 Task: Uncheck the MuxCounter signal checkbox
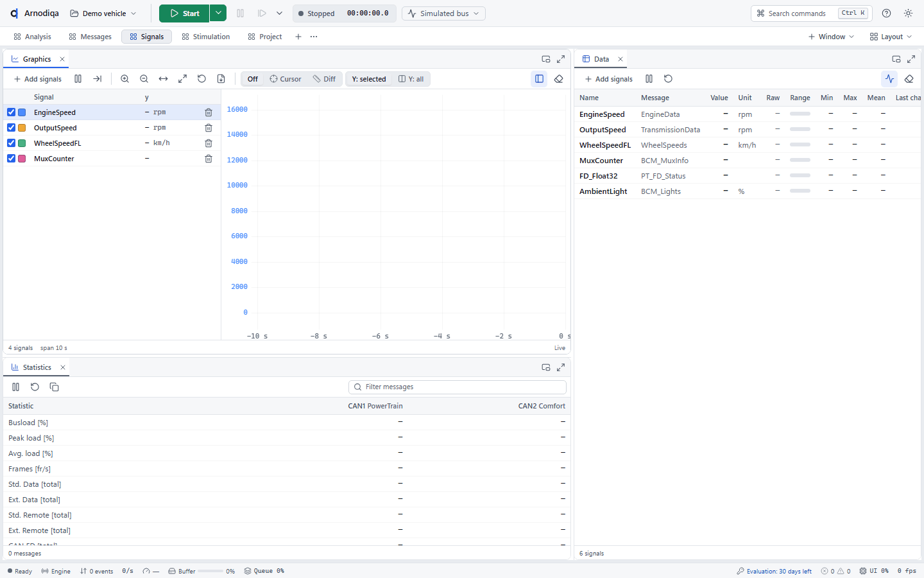[12, 159]
